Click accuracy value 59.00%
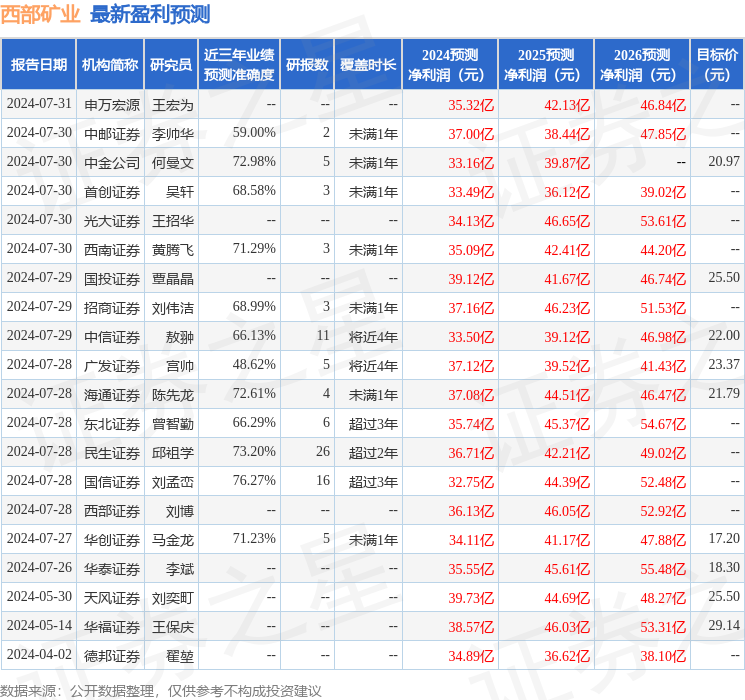 (x=254, y=133)
